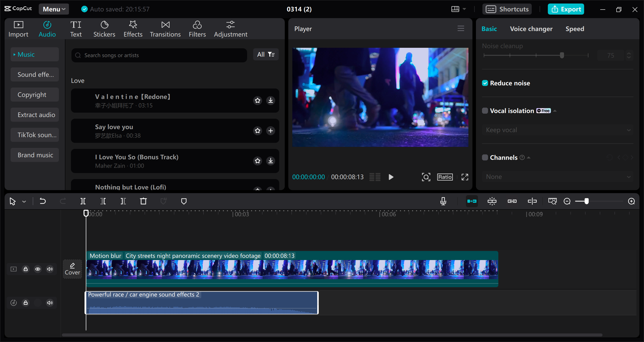Open the Transitions tab
The width and height of the screenshot is (644, 342).
165,29
